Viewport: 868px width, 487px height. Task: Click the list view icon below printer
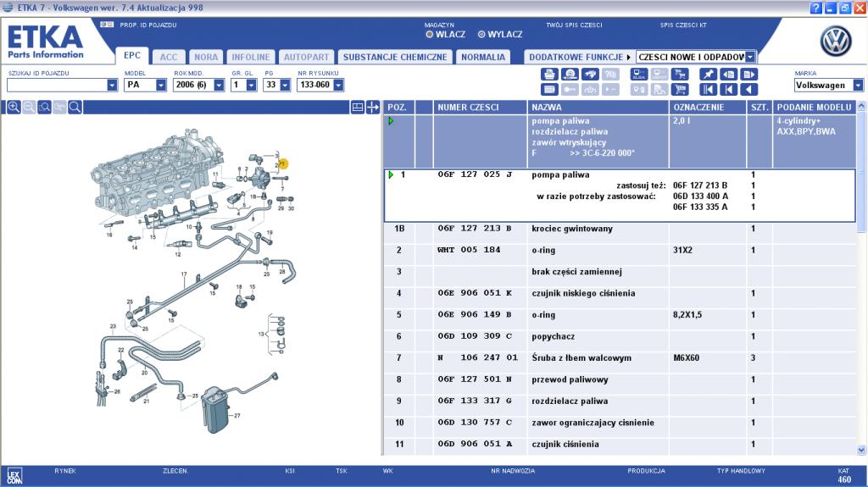tap(549, 89)
